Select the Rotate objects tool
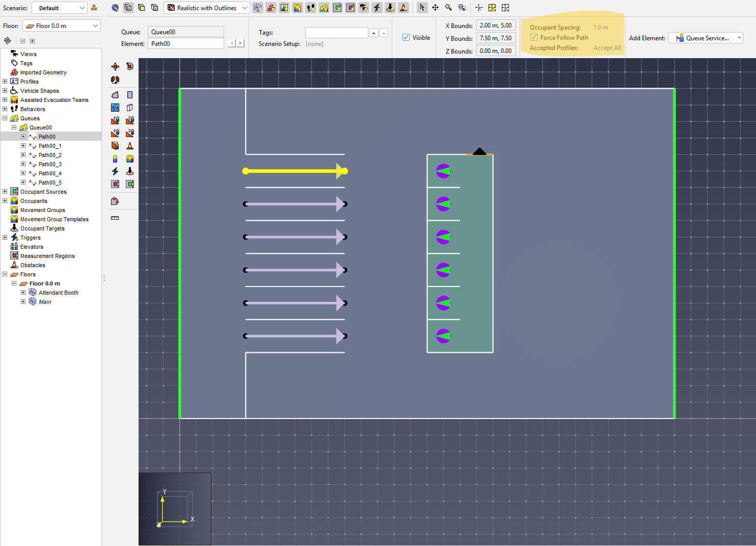Screen dimensions: 756x546 pyautogui.click(x=130, y=66)
